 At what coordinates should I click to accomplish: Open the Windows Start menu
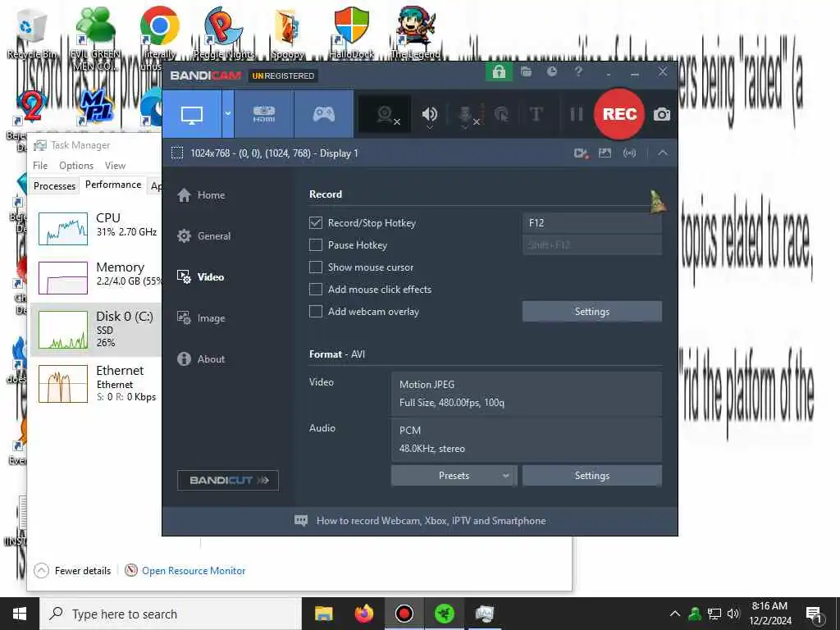click(20, 614)
